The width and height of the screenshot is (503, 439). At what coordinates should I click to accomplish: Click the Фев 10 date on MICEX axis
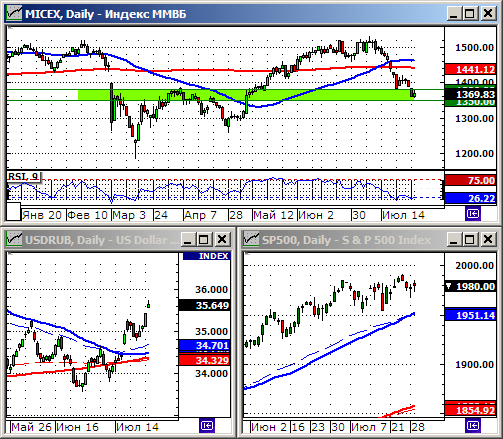pyautogui.click(x=87, y=215)
